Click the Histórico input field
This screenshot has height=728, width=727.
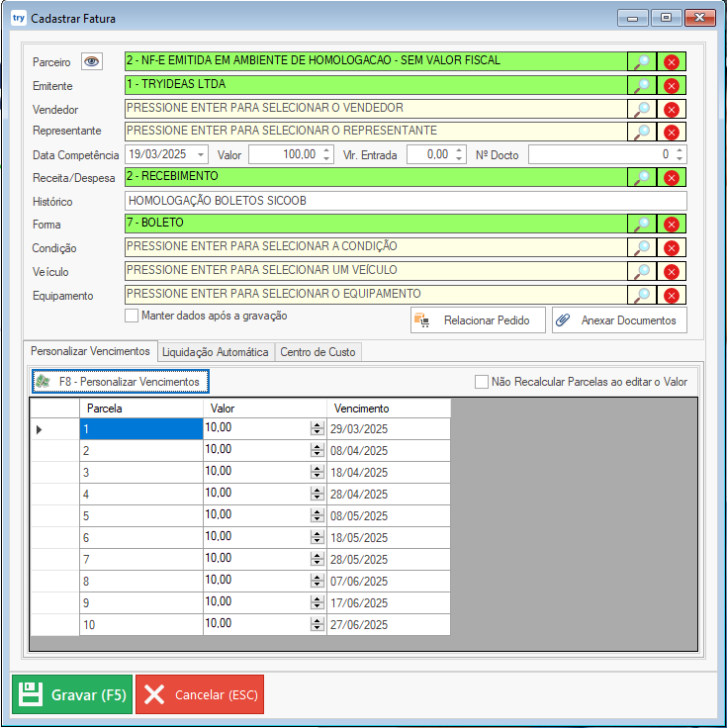406,201
